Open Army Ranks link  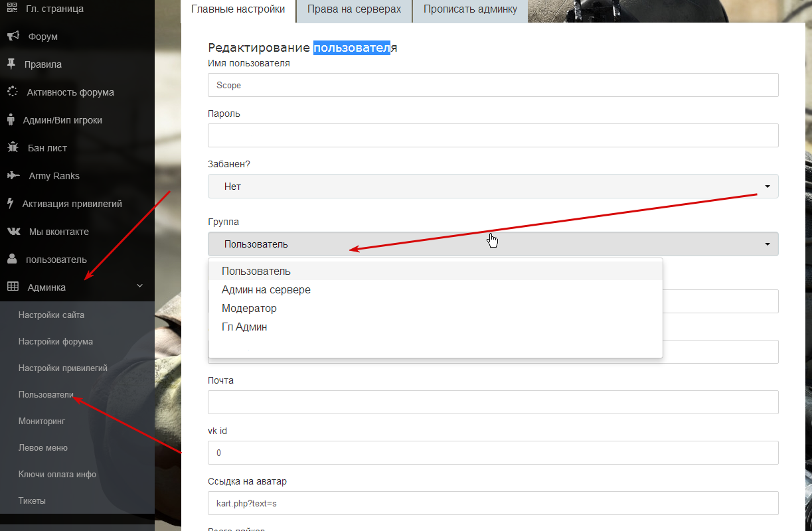point(54,176)
